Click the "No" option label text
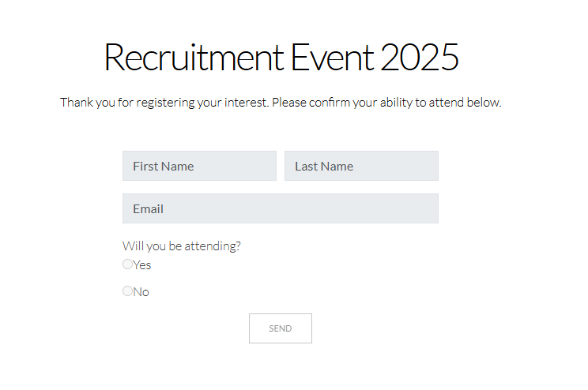The image size is (588, 390). (141, 292)
